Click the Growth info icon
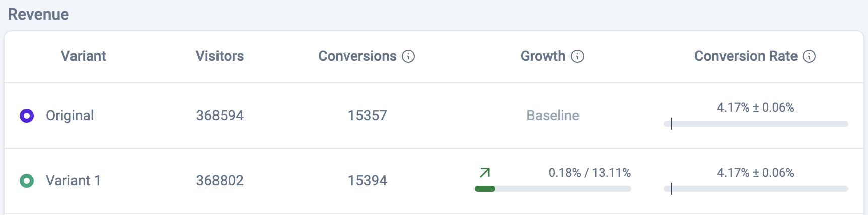868x215 pixels. point(577,56)
